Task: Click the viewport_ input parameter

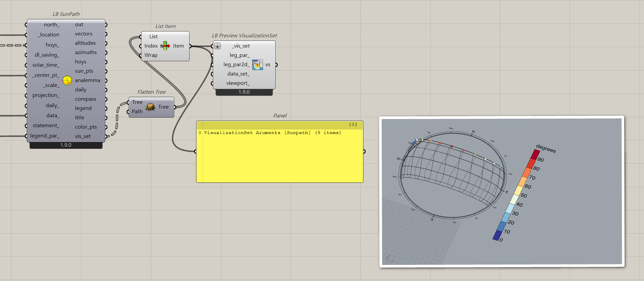Action: (x=238, y=83)
